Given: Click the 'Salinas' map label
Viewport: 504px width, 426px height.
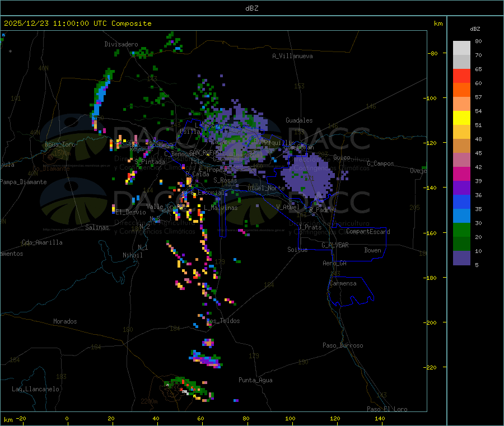Looking at the screenshot, I should click(97, 227).
